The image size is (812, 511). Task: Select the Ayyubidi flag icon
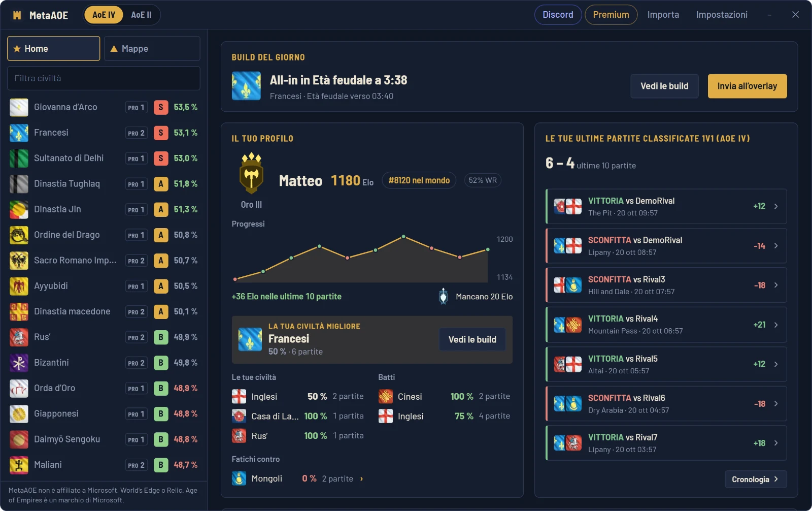19,286
